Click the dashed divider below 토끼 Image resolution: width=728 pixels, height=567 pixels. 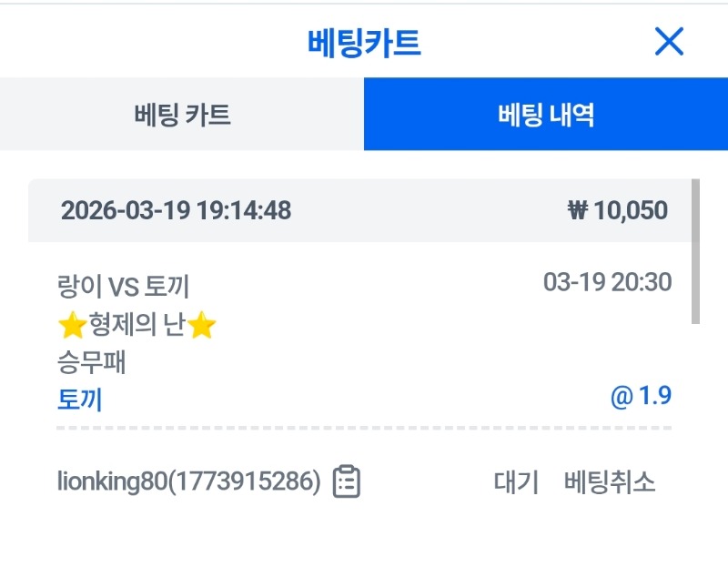(364, 428)
